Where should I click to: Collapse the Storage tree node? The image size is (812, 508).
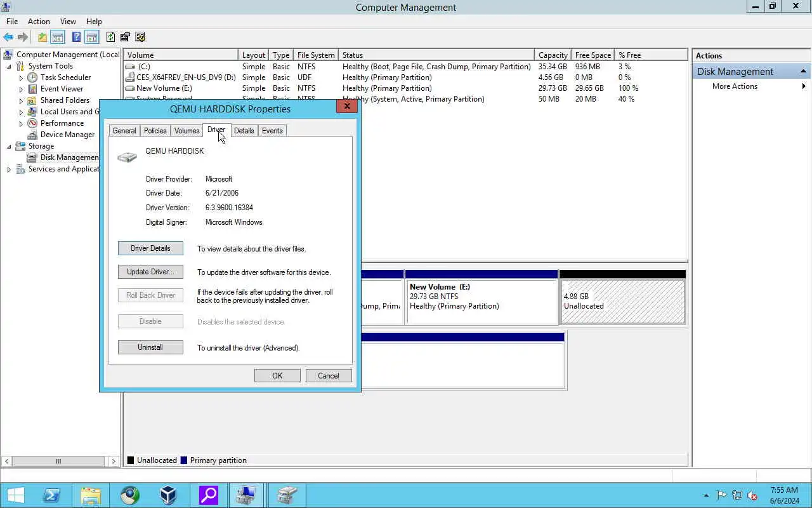[9, 146]
